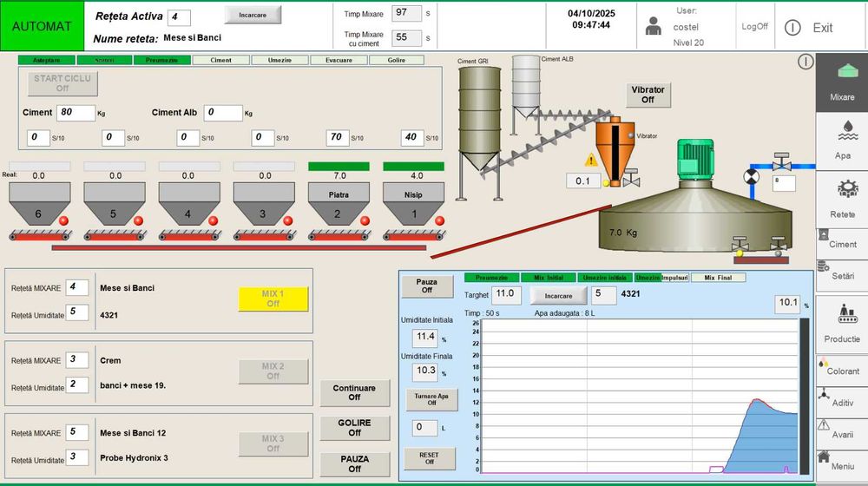This screenshot has width=868, height=486.
Task: Click hopper 6 bin
Action: click(x=39, y=204)
